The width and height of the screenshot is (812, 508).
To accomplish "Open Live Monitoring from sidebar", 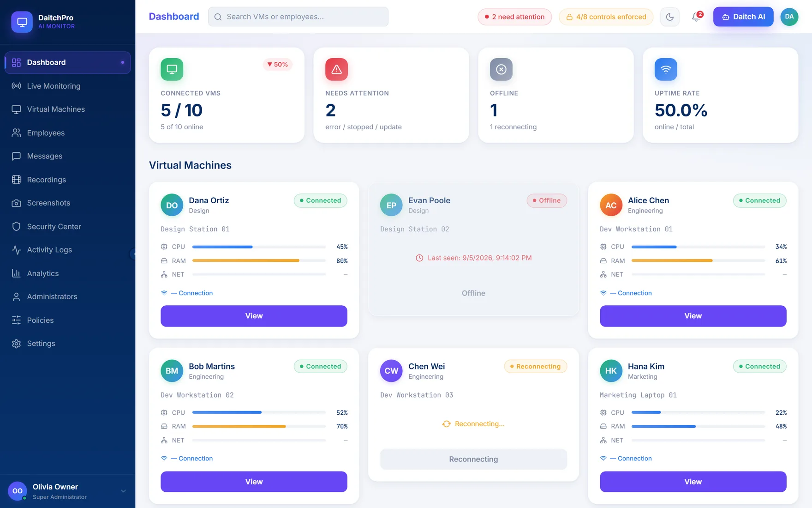I will click(67, 86).
